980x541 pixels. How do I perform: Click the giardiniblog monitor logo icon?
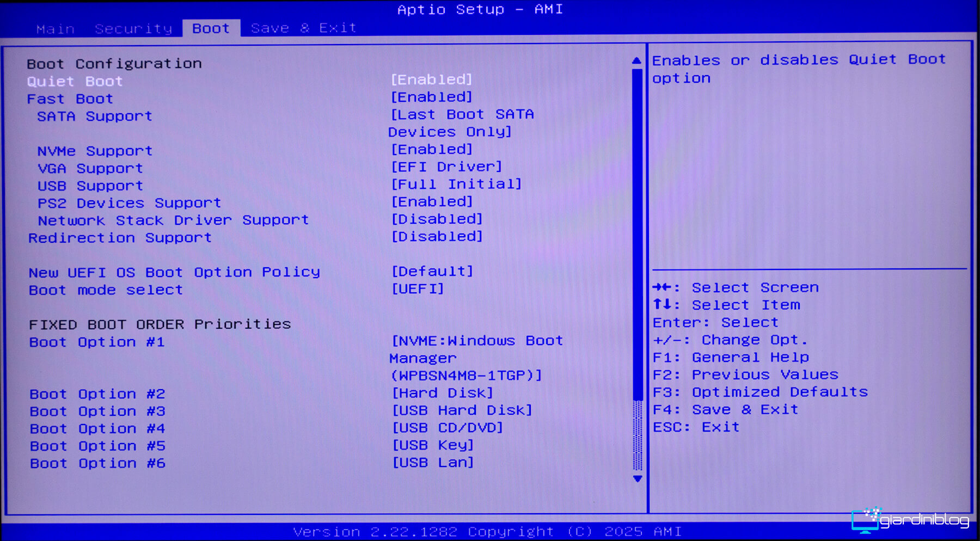tap(866, 520)
